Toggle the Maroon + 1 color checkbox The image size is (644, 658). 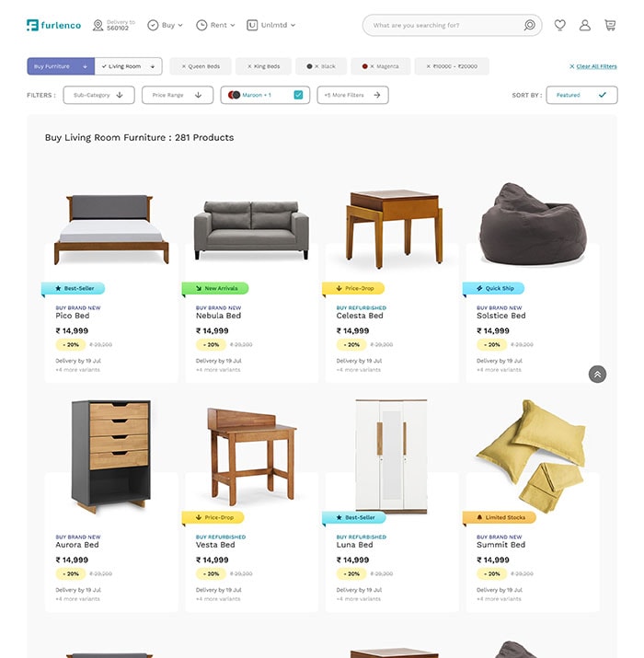[298, 96]
